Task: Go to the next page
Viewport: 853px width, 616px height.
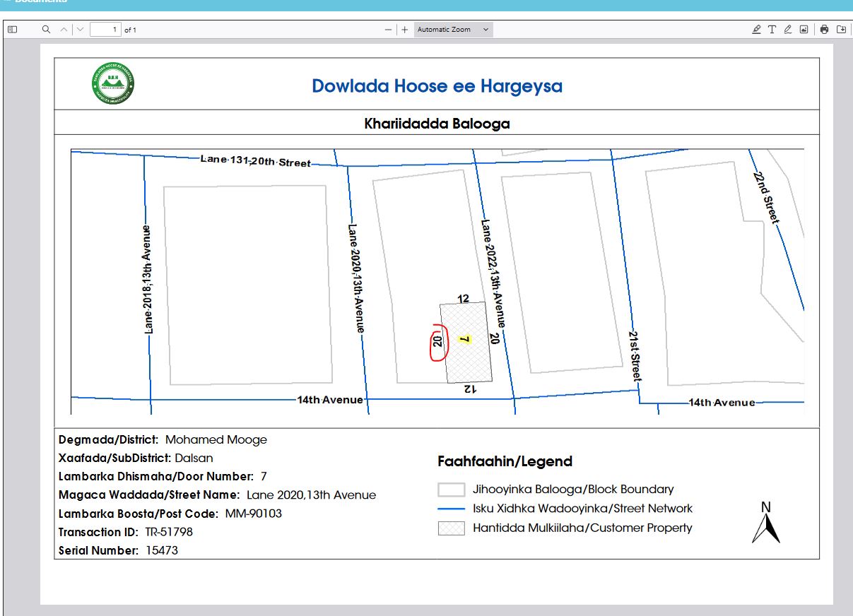Action: (80, 30)
